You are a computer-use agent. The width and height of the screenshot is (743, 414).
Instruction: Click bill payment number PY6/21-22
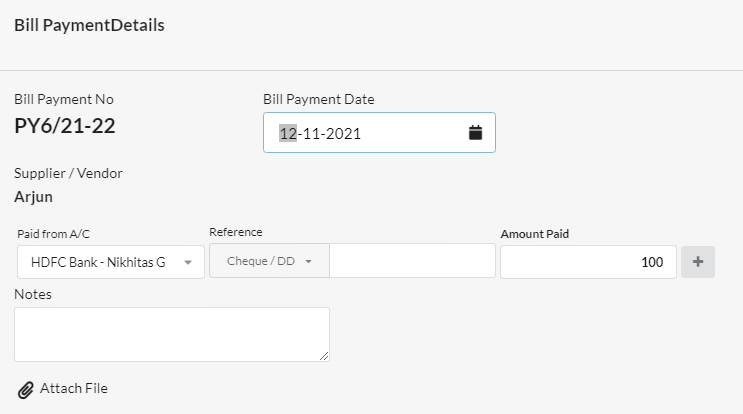pos(65,126)
